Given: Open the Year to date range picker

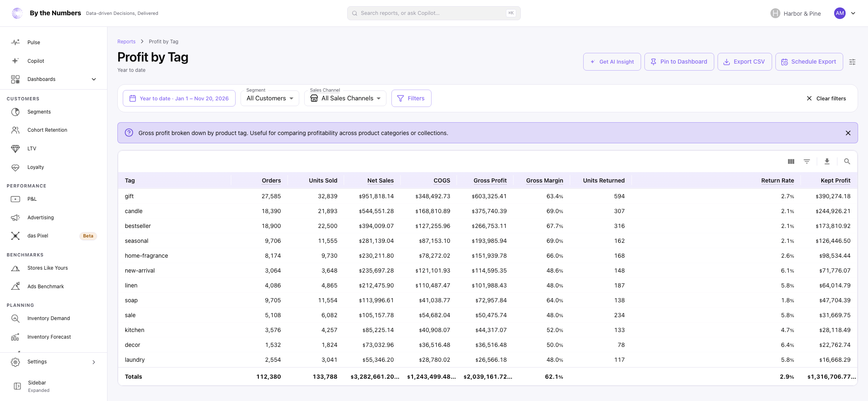Looking at the screenshot, I should coord(179,98).
